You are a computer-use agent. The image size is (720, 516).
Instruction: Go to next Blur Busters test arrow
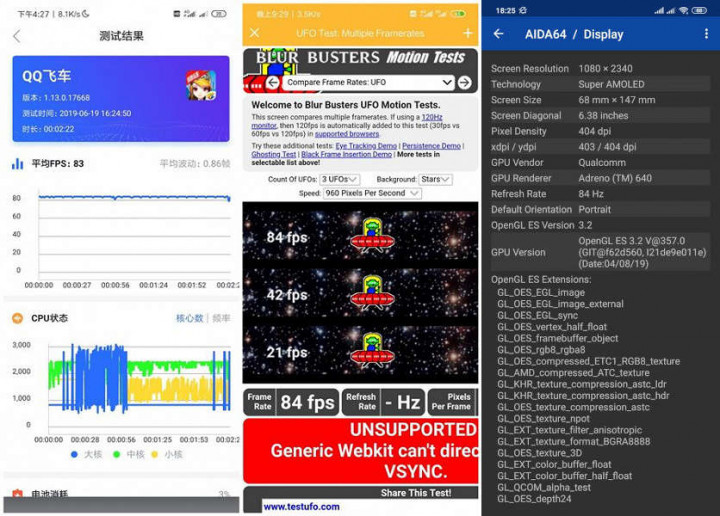pos(465,83)
